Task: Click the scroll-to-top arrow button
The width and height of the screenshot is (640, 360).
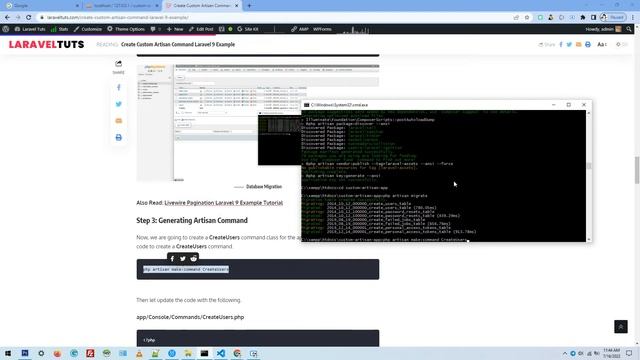Action: (x=621, y=327)
